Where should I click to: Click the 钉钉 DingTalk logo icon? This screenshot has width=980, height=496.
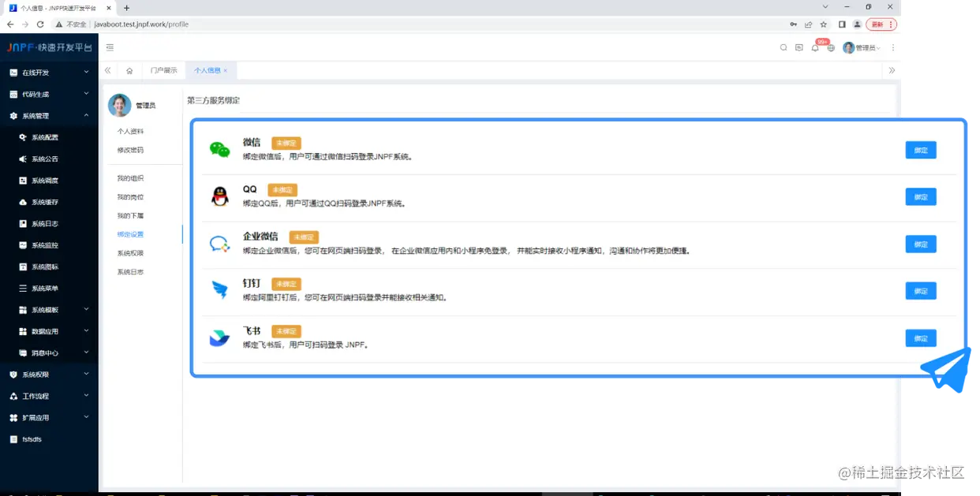tap(220, 290)
